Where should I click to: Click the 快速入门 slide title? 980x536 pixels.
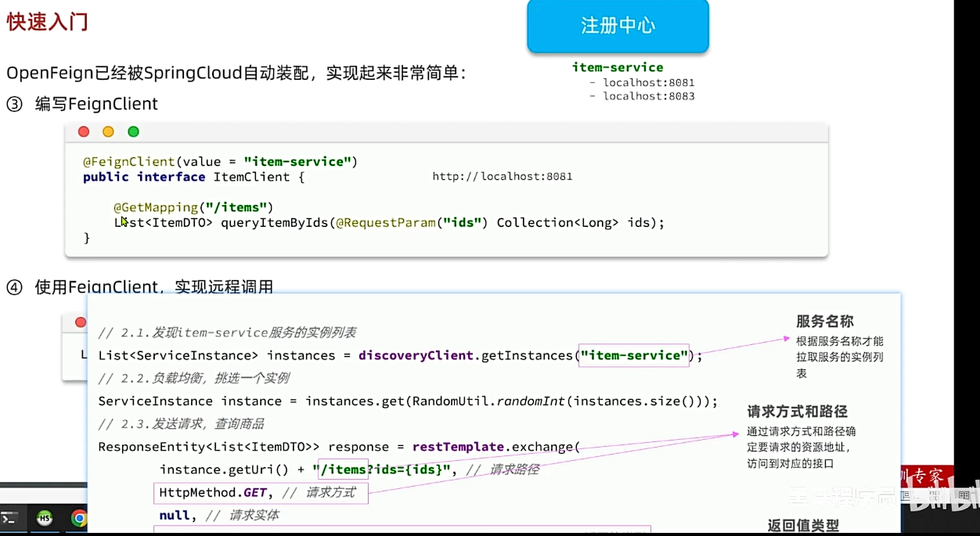47,22
